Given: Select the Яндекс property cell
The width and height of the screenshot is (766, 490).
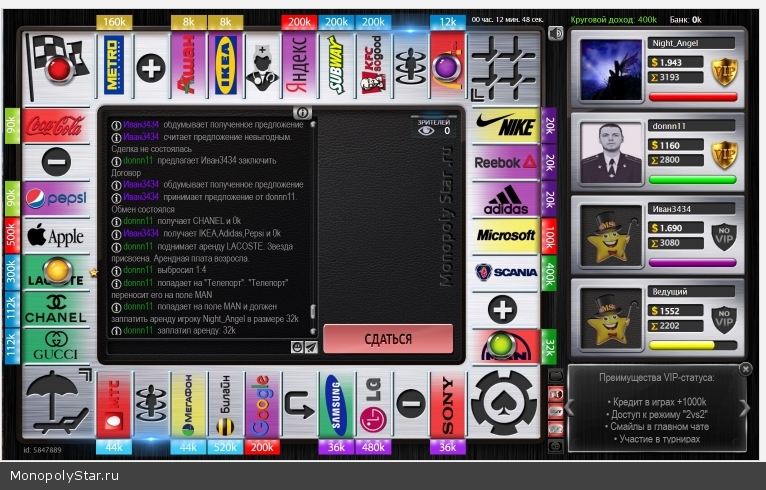Looking at the screenshot, I should (x=299, y=65).
